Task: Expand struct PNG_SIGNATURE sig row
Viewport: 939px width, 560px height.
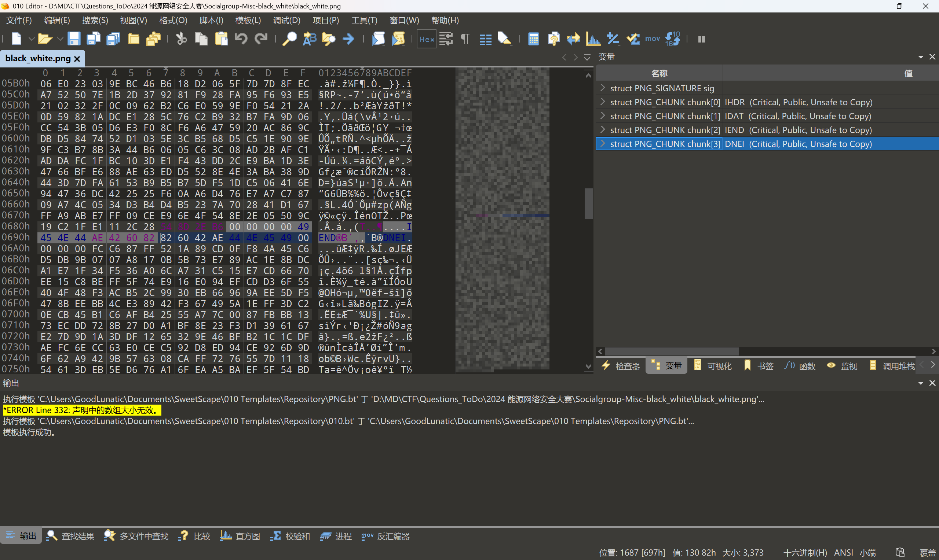Action: [x=603, y=88]
